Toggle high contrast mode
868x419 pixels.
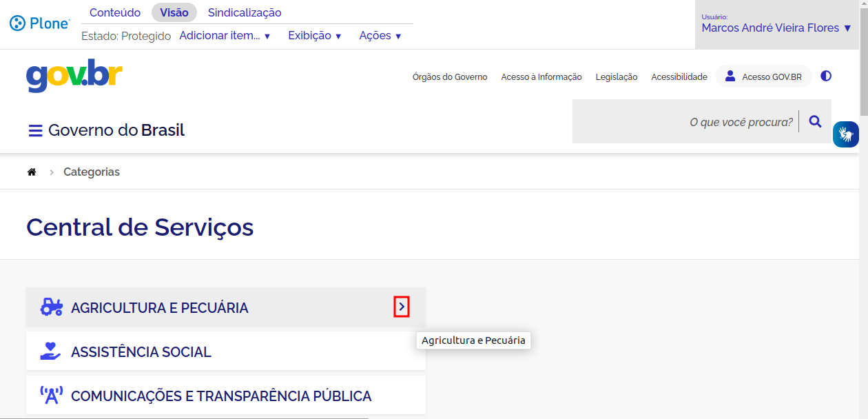826,76
